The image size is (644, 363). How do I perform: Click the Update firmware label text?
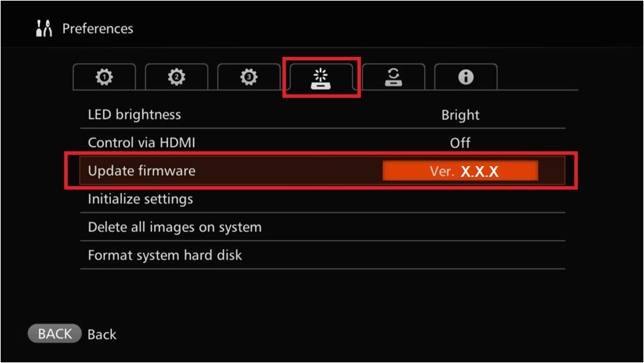[142, 171]
